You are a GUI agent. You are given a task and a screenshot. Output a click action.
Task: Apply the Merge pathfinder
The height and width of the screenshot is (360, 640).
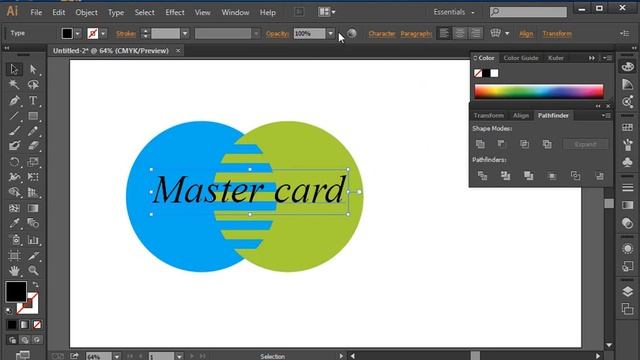[529, 176]
